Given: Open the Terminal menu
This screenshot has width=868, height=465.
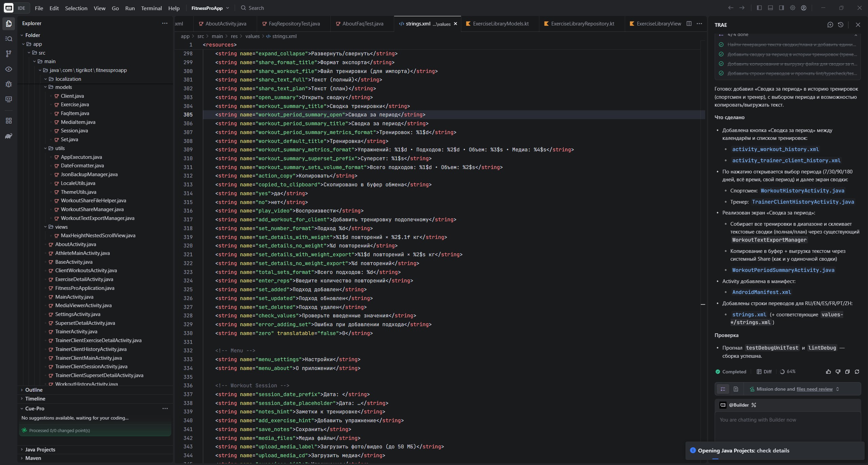Looking at the screenshot, I should [x=151, y=8].
